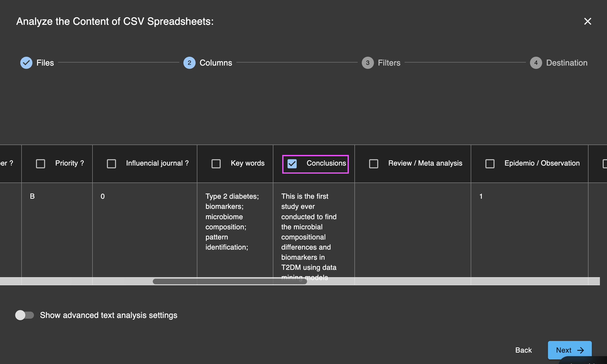Select the Review / Meta analysis checkbox
The width and height of the screenshot is (607, 364).
(374, 164)
